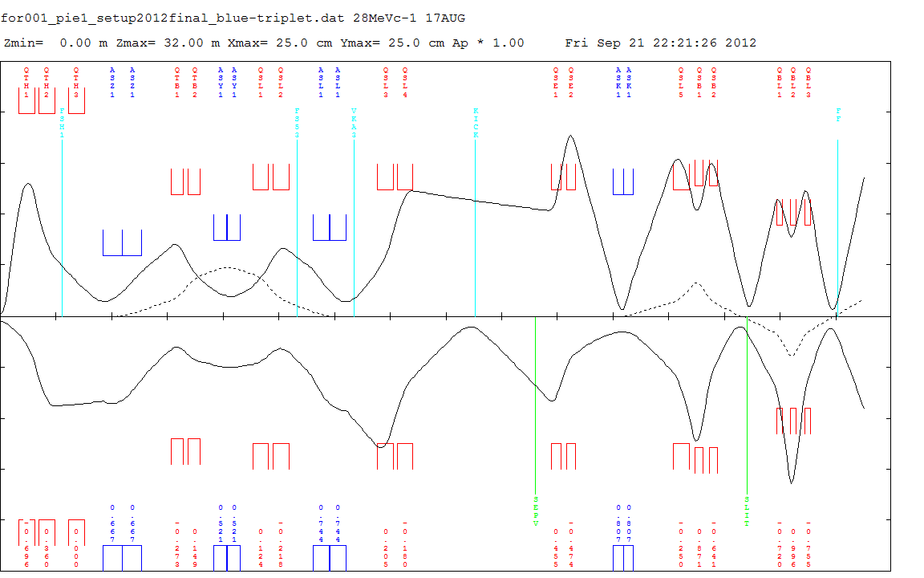Select the green SLIT marker label
Screen dimensions: 924x578
(746, 511)
